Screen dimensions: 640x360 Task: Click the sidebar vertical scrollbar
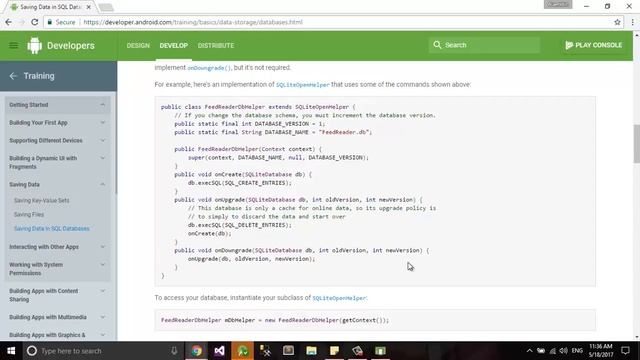pyautogui.click(x=116, y=144)
